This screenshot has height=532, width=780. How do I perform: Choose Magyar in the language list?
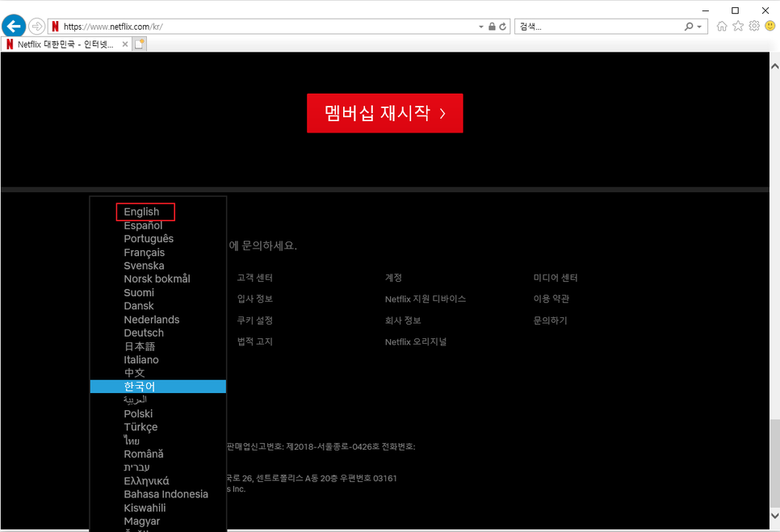(142, 521)
